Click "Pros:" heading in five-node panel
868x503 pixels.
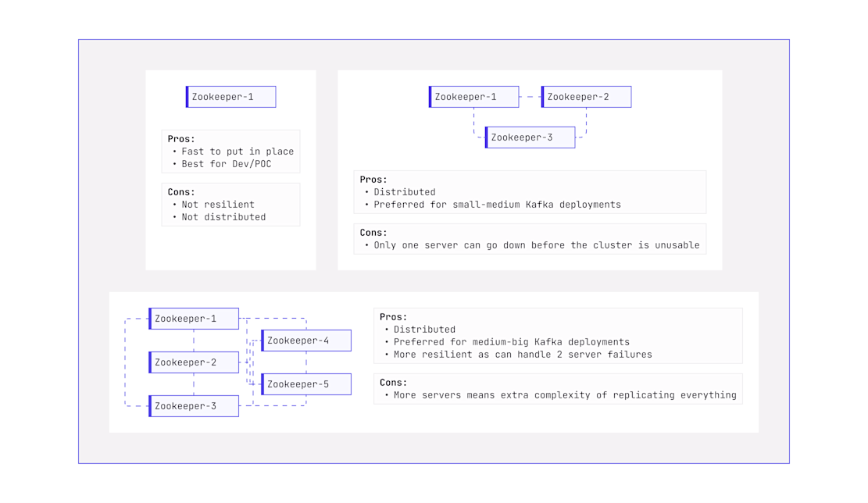tap(393, 316)
